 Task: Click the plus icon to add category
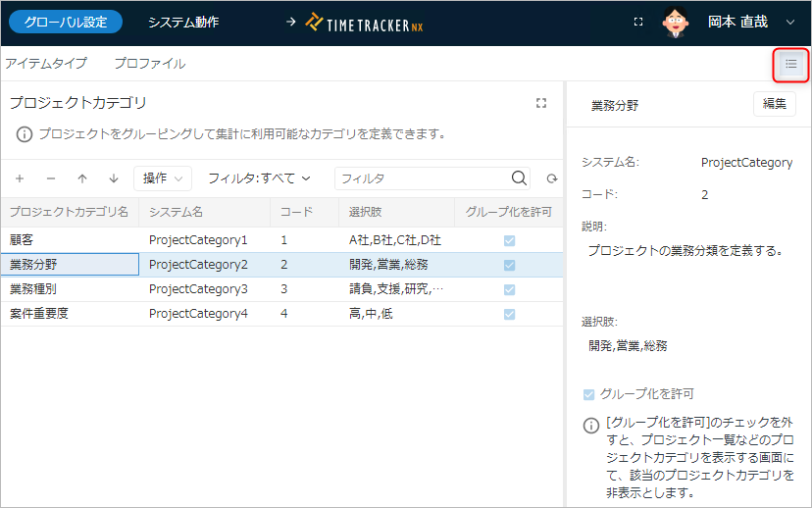(x=20, y=178)
